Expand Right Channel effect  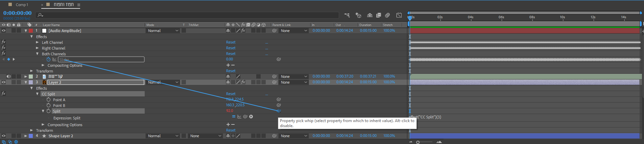click(x=37, y=48)
